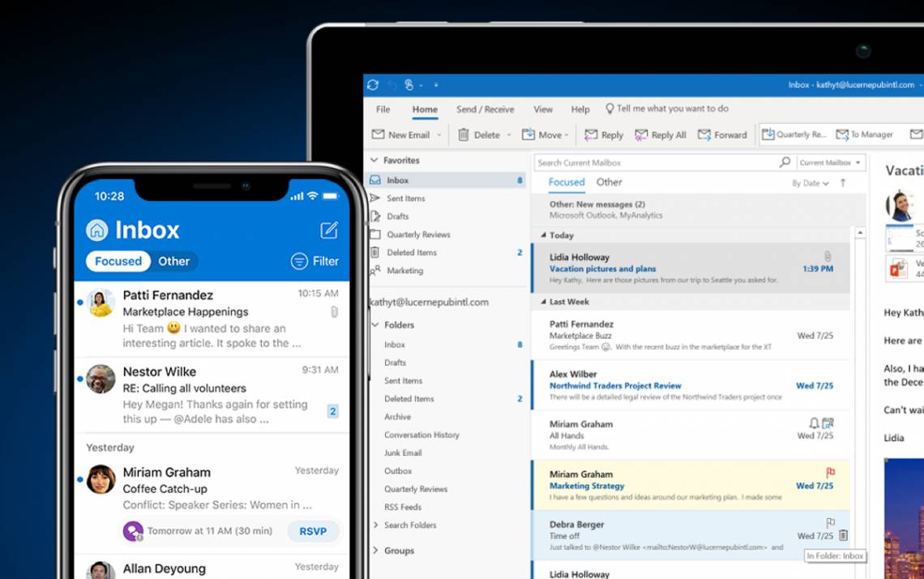Click trash icon on Debra Berger Time off email

[843, 535]
